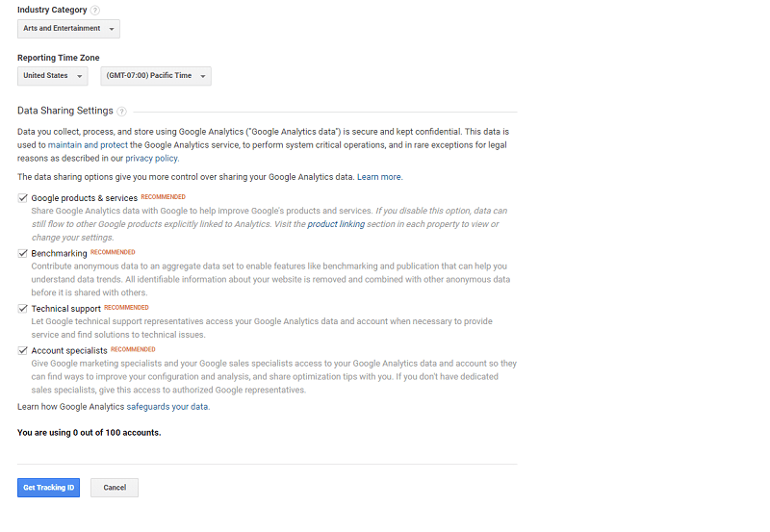Click the Benchmarking option label

(59, 253)
